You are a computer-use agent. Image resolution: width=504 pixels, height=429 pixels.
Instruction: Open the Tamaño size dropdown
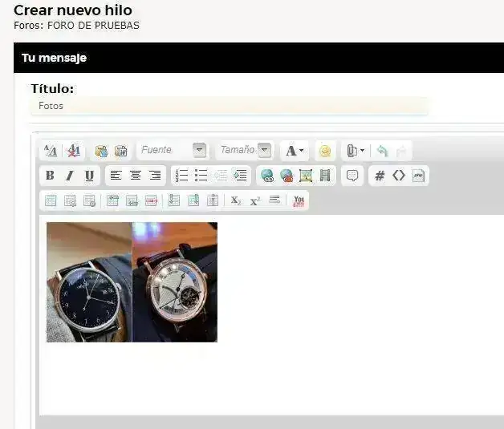click(x=264, y=150)
